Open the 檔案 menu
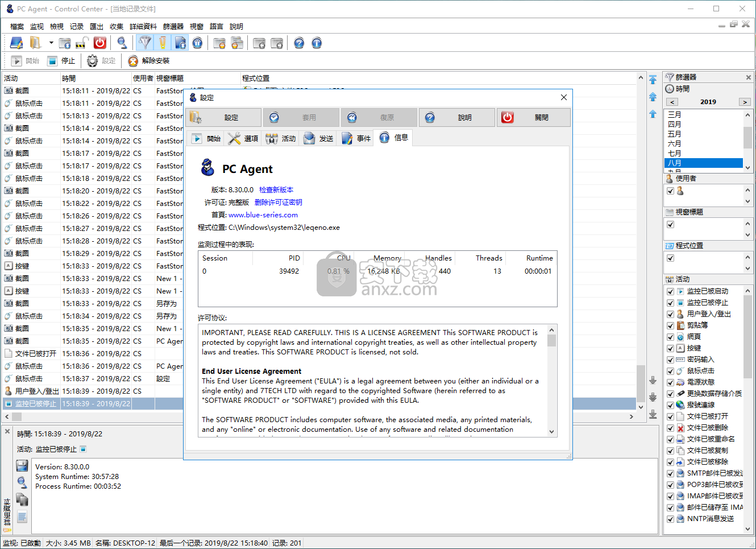 [17, 27]
